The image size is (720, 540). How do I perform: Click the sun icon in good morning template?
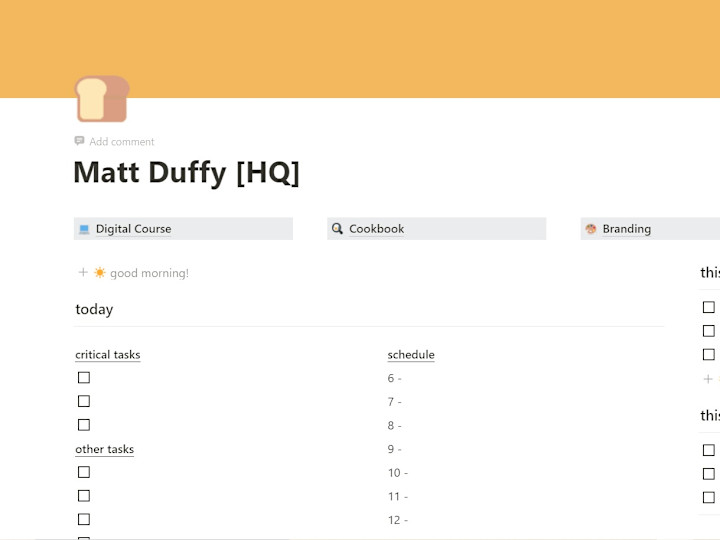(100, 273)
